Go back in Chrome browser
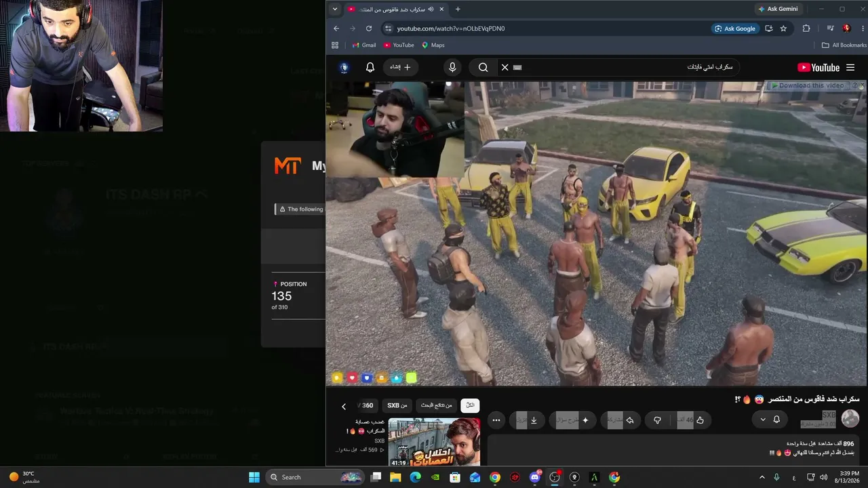The height and width of the screenshot is (488, 868). [336, 28]
